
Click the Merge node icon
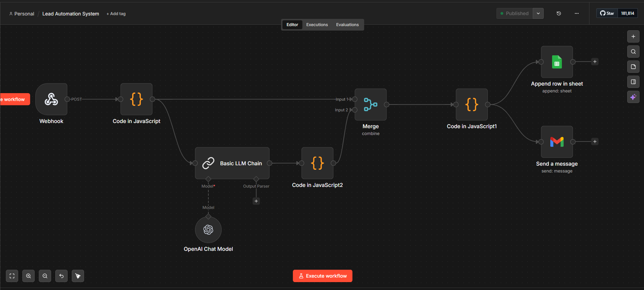point(371,104)
